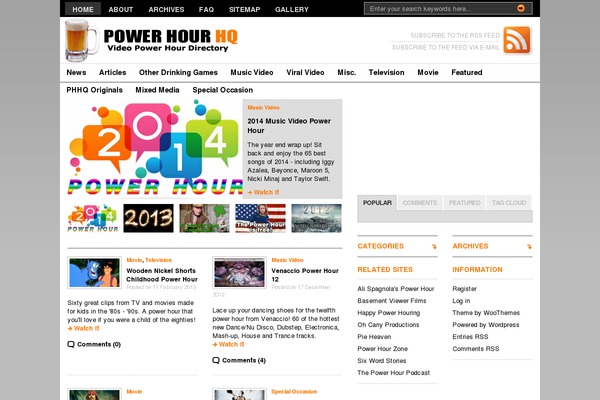Screen dimensions: 600x400
Task: Click Subscribe to the feed via e-mail
Action: coord(445,47)
